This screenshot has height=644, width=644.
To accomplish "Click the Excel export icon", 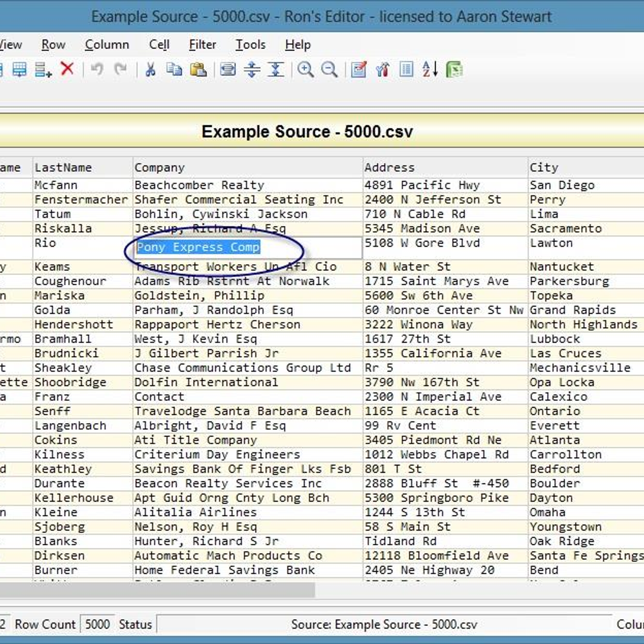I will (x=454, y=70).
